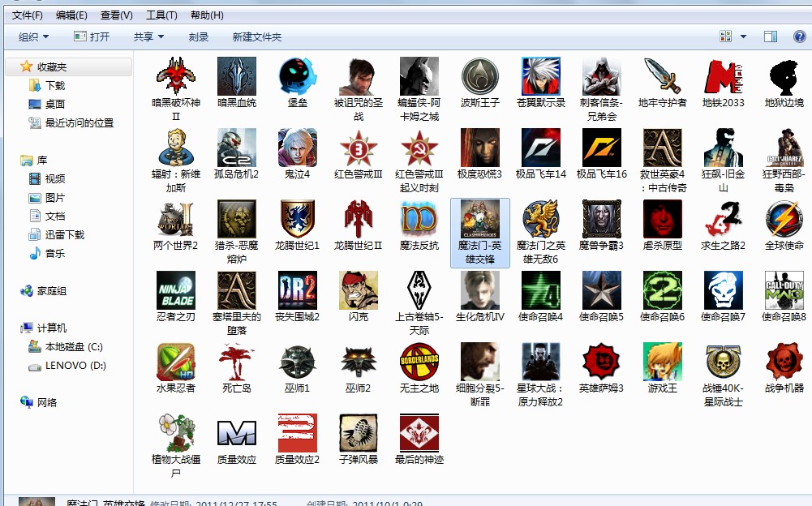Image resolution: width=812 pixels, height=506 pixels.
Task: Select the 无主之地 Borderlands icon
Action: coord(419,362)
